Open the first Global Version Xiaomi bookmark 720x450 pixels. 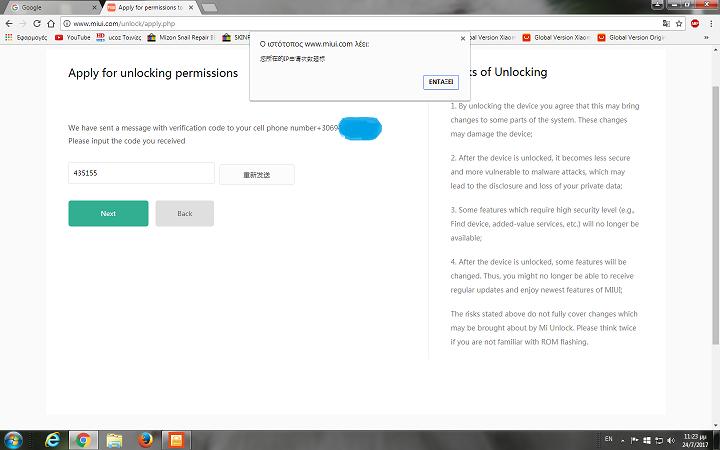[x=492, y=38]
